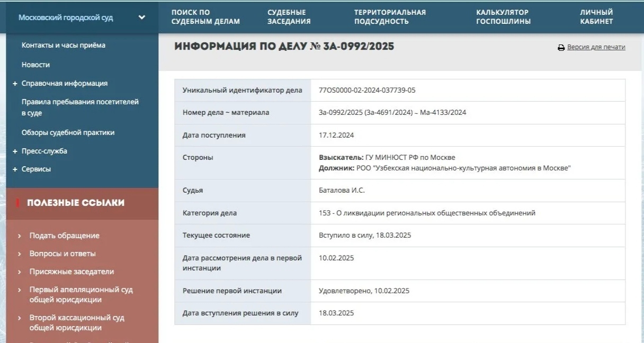Screen dimensions: 644x343
Task: Go to Судебные заседания menu item
Action: click(289, 17)
